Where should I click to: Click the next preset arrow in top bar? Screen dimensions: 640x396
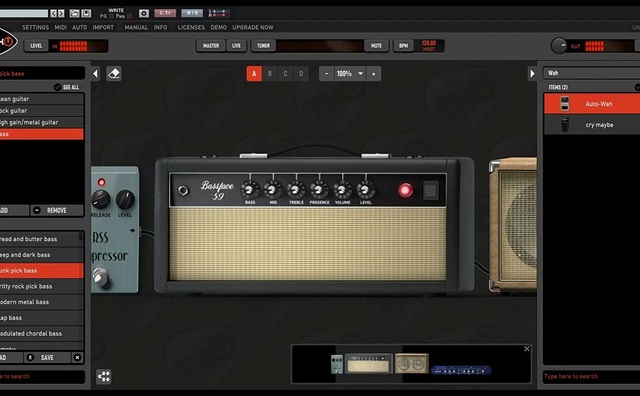point(61,13)
